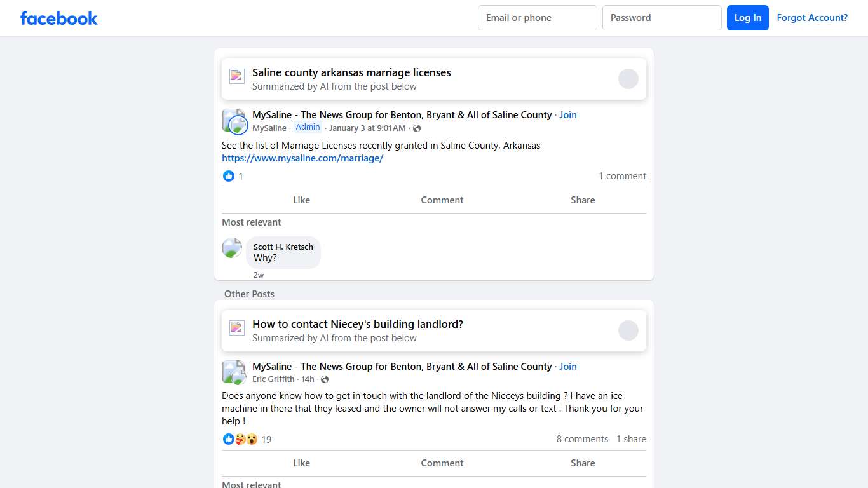
Task: Click the Email or phone input field
Action: (537, 18)
